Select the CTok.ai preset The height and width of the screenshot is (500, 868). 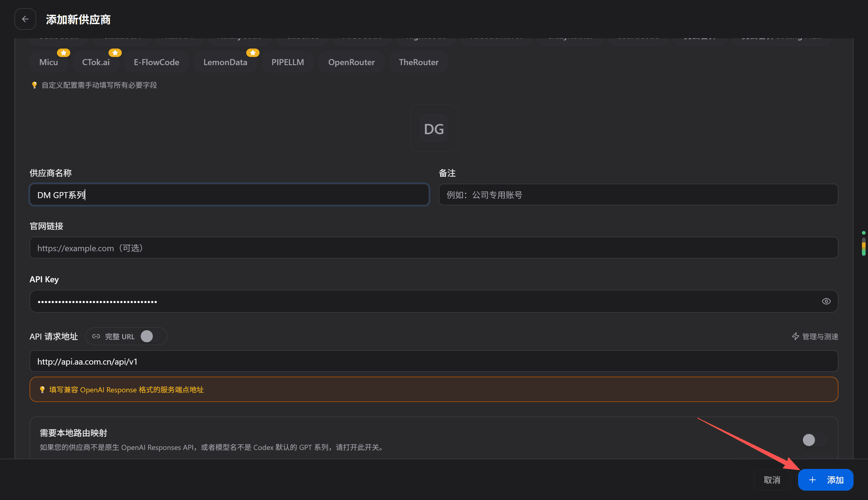[x=96, y=62]
